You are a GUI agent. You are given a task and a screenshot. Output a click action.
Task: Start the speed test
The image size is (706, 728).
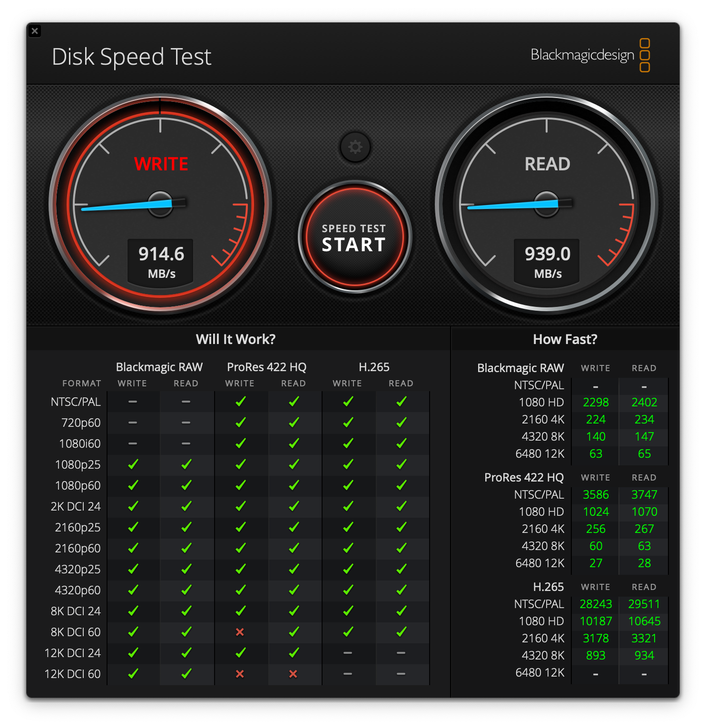click(x=354, y=237)
